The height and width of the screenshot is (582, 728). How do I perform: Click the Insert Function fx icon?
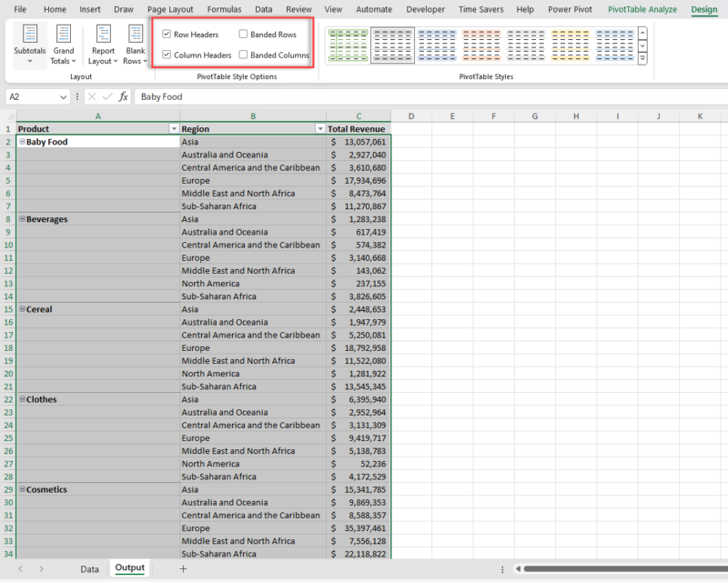125,95
